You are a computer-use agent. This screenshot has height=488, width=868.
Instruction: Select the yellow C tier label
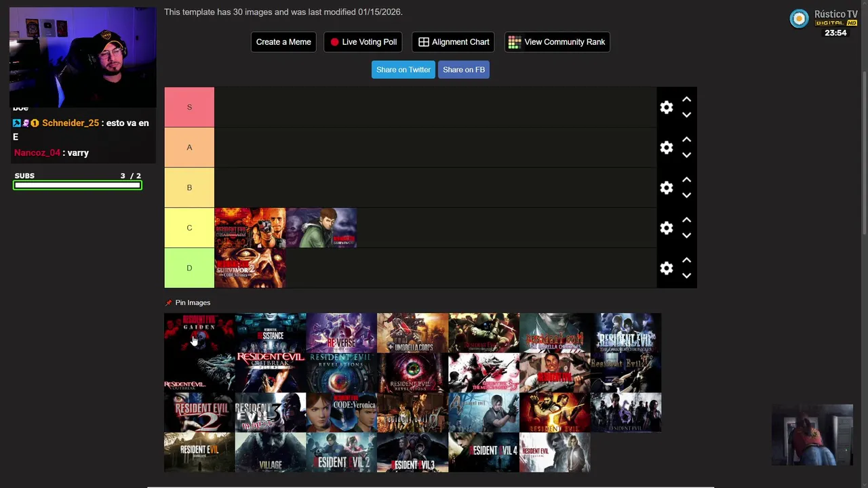click(189, 228)
